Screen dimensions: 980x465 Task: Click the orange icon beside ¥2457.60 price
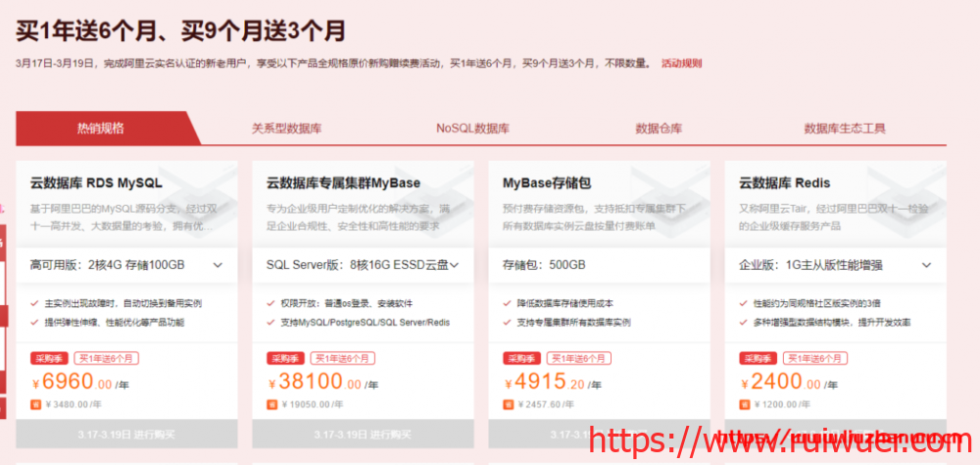coord(508,403)
